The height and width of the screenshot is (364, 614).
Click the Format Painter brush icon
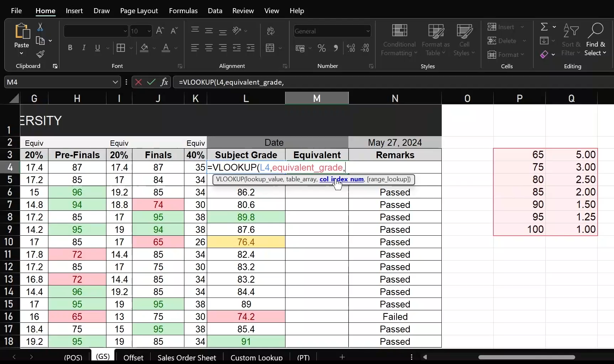coord(40,54)
